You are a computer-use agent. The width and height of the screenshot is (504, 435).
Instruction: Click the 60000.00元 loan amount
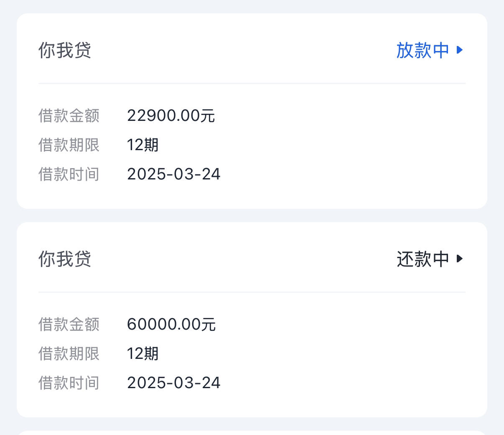[171, 324]
